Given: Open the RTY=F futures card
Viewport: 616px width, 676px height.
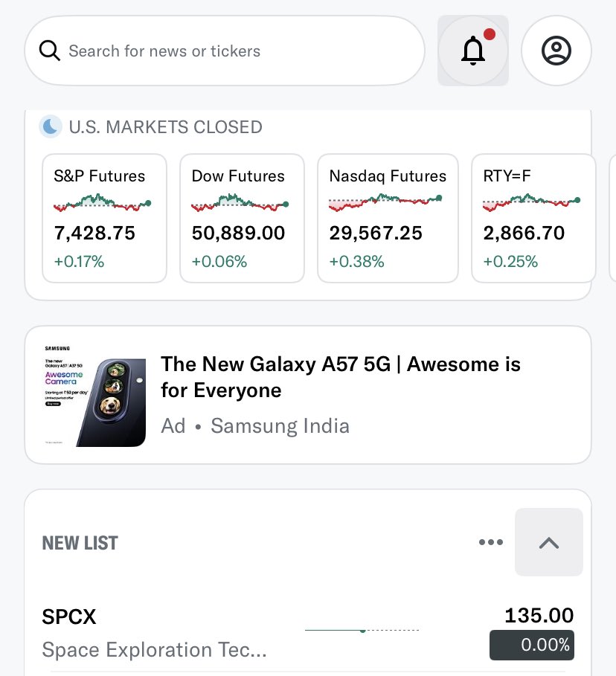Looking at the screenshot, I should click(x=533, y=218).
